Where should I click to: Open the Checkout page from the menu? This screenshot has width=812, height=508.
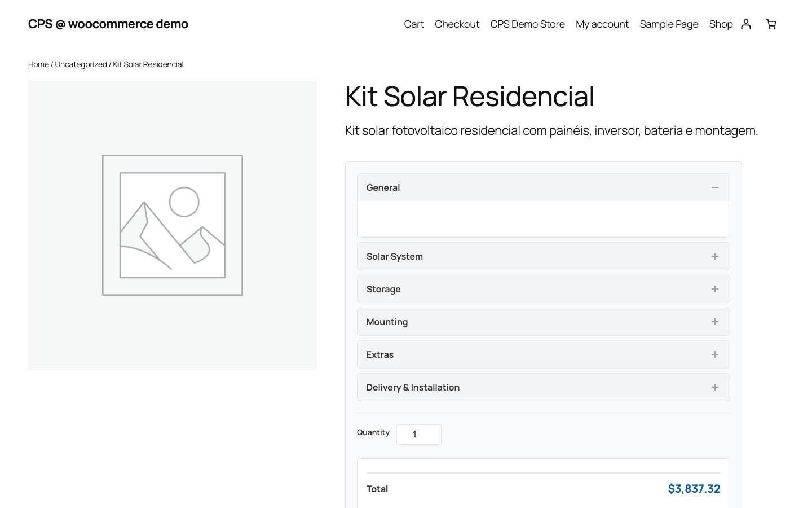(x=457, y=24)
